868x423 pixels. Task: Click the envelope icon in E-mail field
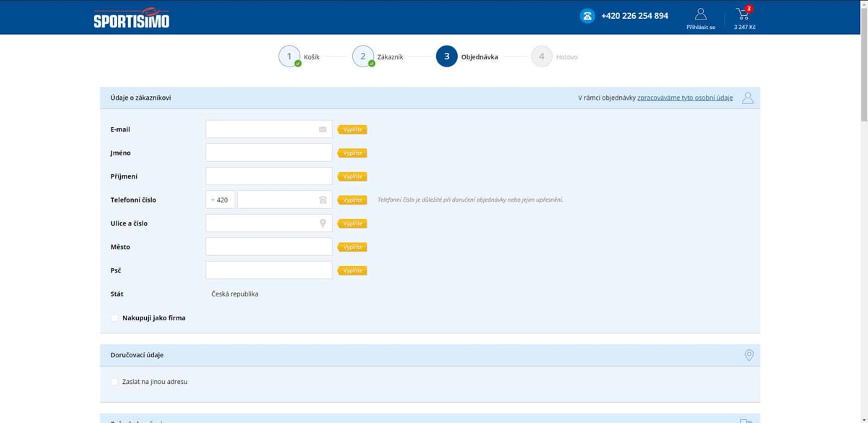click(x=323, y=129)
